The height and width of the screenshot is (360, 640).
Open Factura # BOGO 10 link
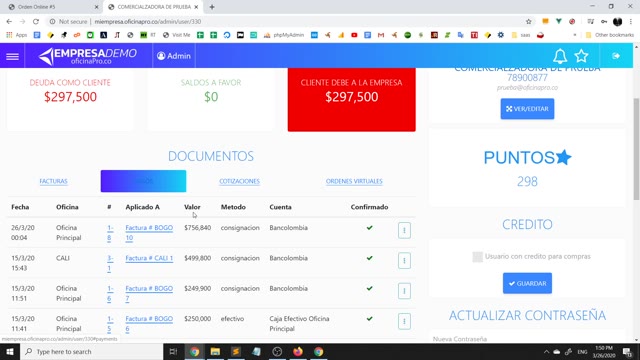pos(149,233)
